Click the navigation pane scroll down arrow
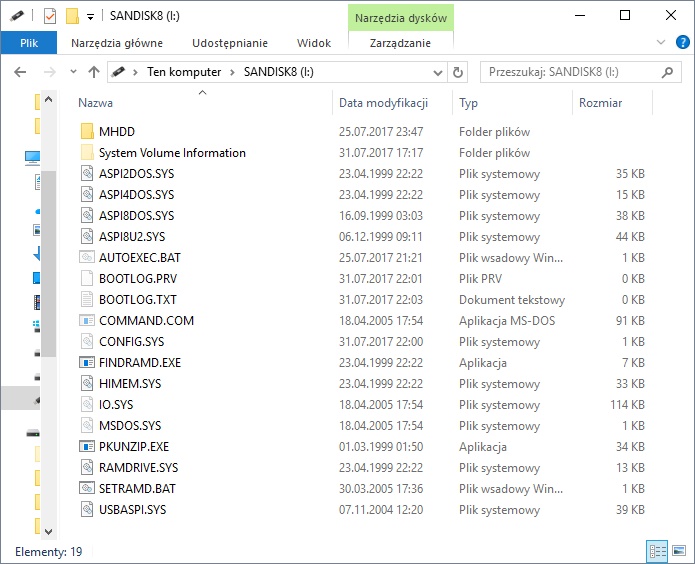 click(x=49, y=531)
